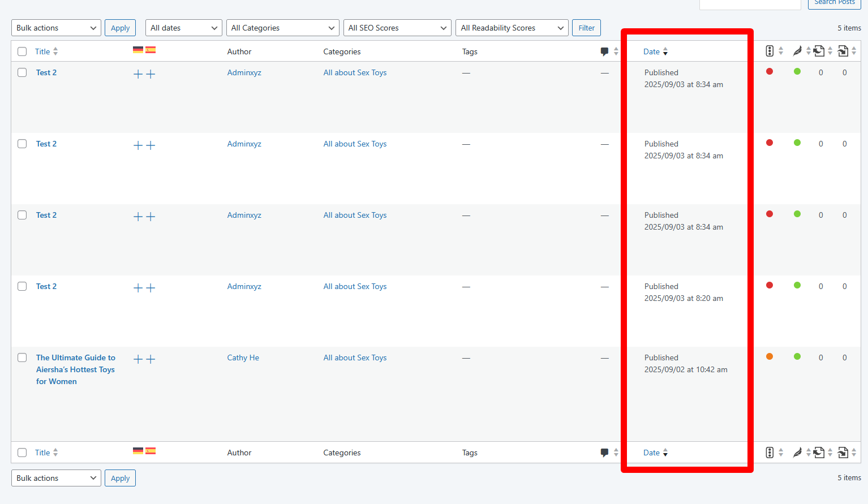
Task: Sort posts by the top Title column header
Action: pos(42,51)
